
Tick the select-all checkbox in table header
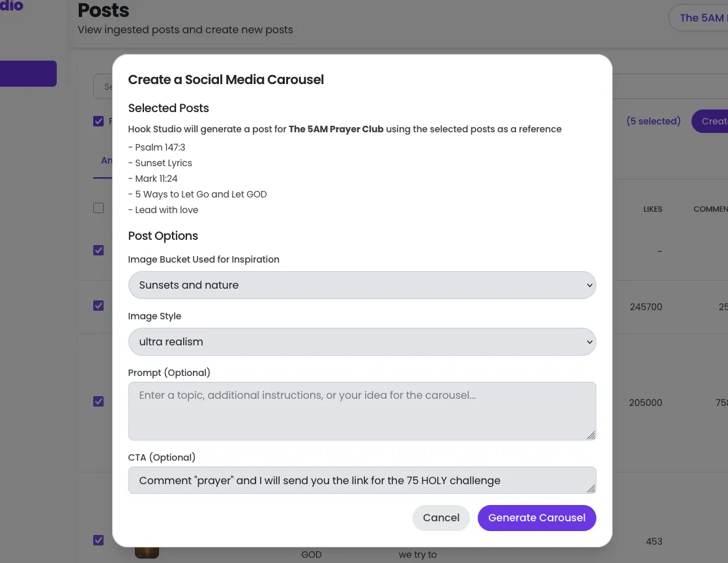coord(98,208)
